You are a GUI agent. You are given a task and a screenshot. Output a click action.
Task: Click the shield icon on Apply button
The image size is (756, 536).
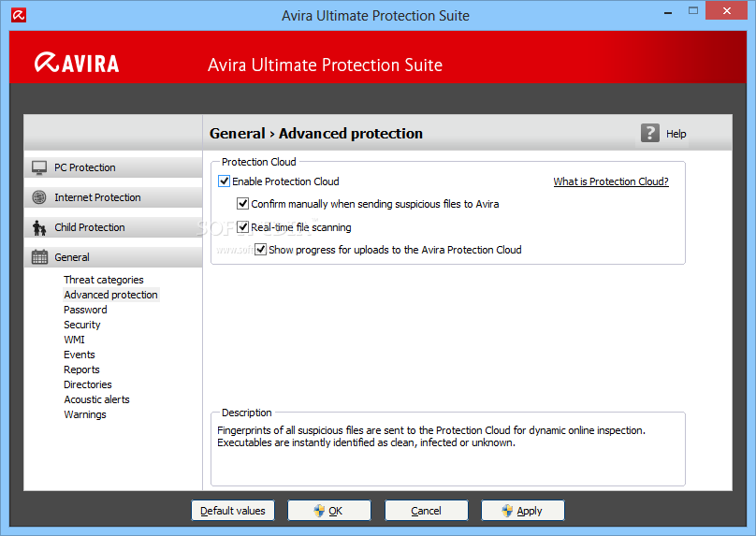507,511
